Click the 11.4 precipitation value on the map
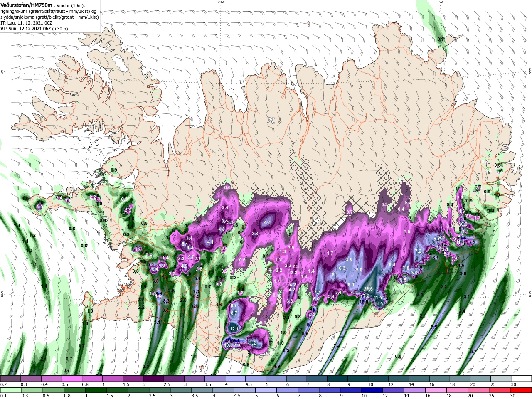Screen dimensions: 532x399 pos(378,297)
